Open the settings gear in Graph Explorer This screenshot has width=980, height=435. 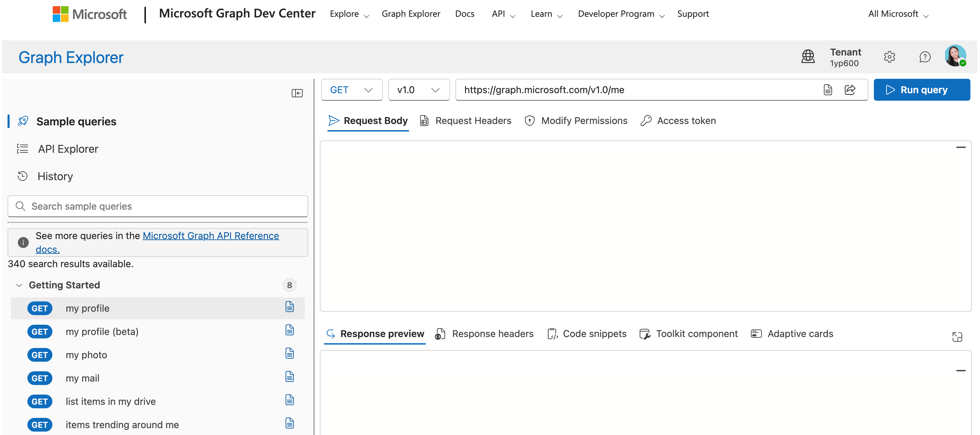tap(889, 57)
